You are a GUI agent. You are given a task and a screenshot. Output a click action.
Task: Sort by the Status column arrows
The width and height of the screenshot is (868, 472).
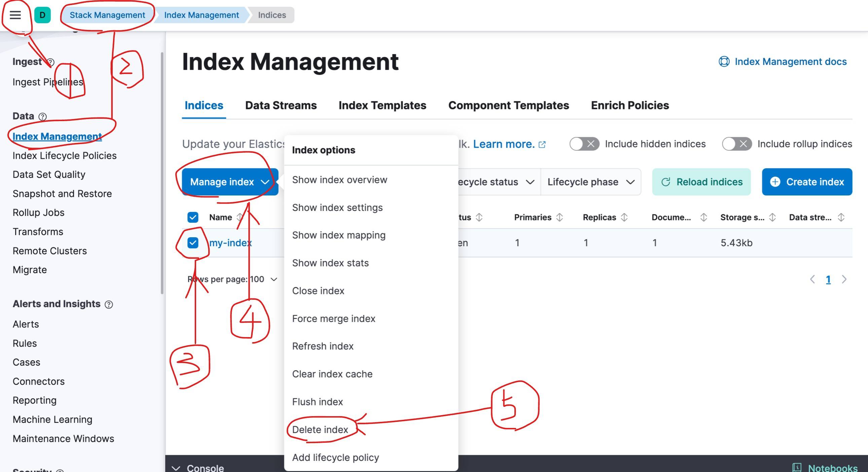click(479, 217)
